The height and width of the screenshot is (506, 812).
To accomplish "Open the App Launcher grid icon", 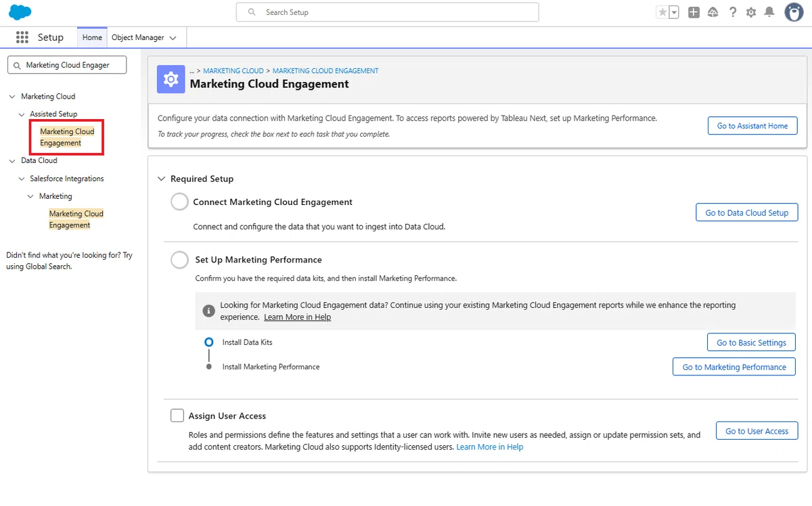I will (22, 37).
